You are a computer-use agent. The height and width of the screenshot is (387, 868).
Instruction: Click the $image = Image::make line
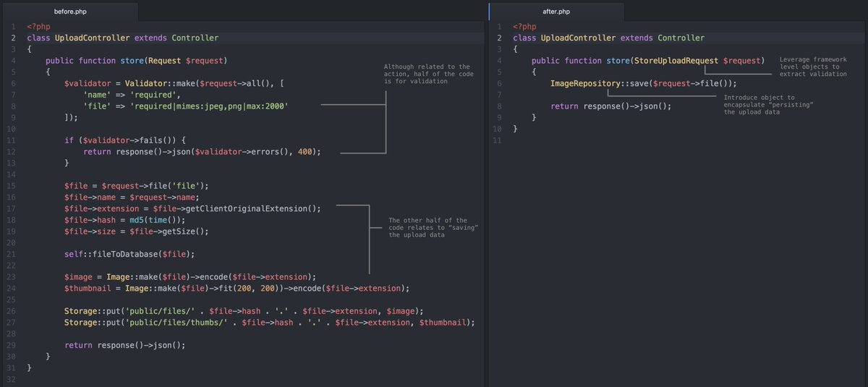[x=190, y=277]
